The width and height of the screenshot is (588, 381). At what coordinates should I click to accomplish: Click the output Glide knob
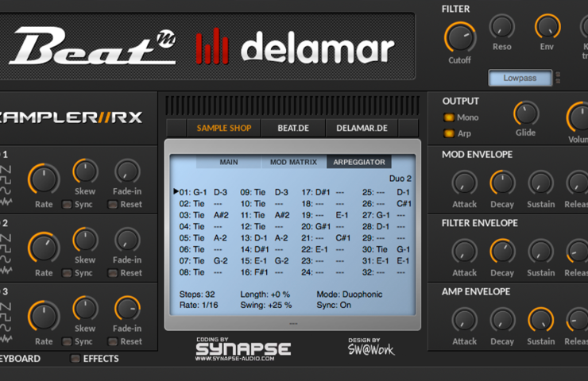click(x=526, y=114)
